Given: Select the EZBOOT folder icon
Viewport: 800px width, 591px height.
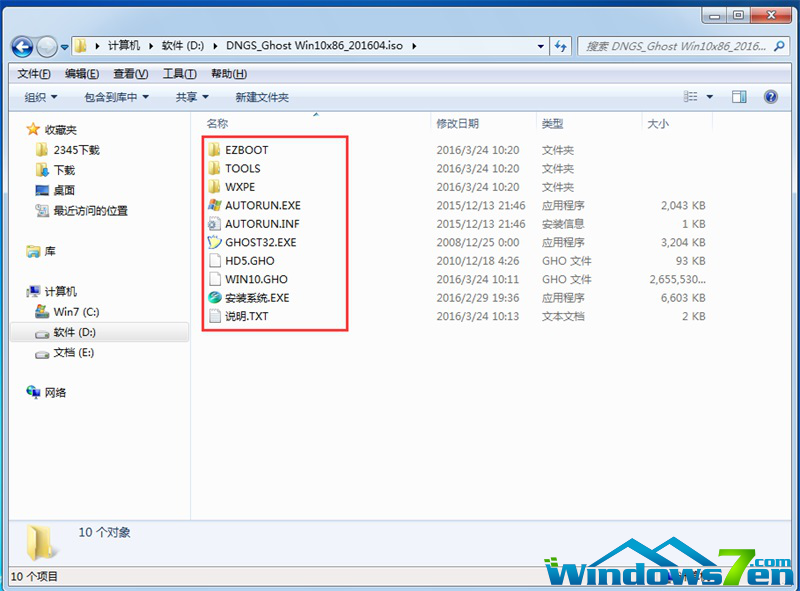Looking at the screenshot, I should coord(214,150).
